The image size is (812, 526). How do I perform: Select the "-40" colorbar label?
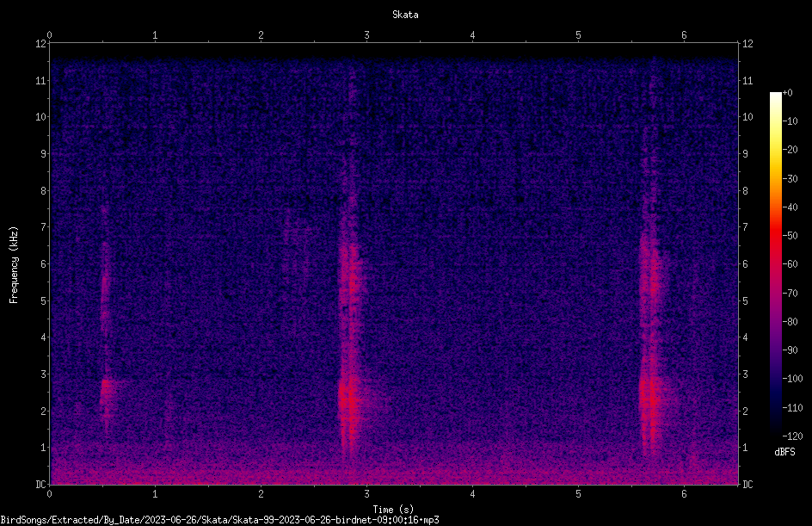790,207
